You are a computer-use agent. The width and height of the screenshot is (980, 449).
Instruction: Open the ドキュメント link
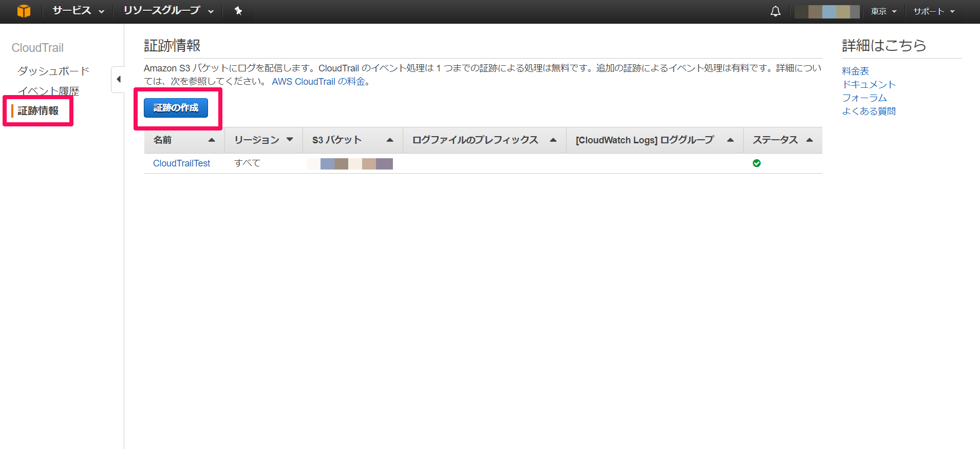click(x=869, y=84)
